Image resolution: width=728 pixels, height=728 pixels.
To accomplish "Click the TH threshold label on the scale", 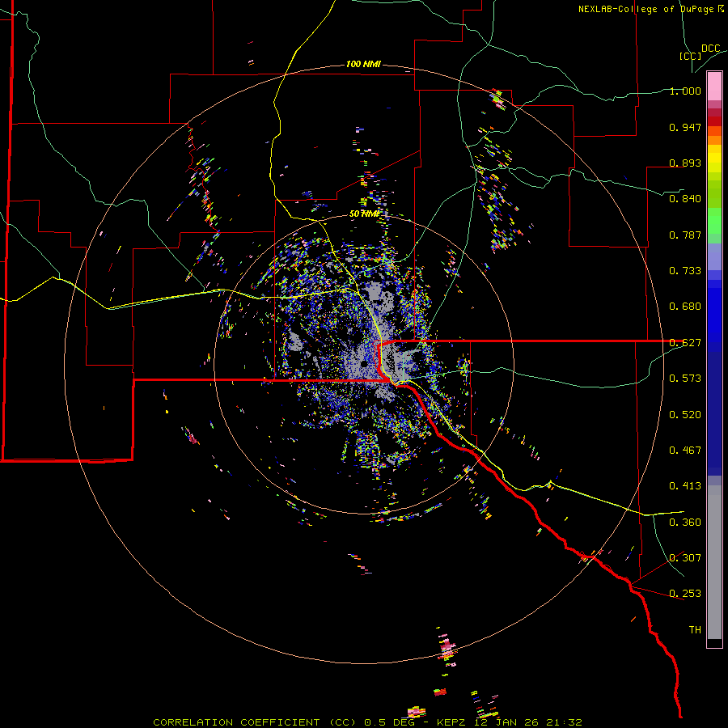I will pos(695,630).
